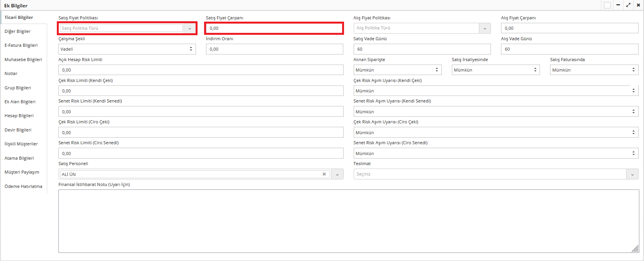This screenshot has height=261, width=644.
Task: Switch to the E-Fatura Bilgileri tab
Action: click(x=21, y=45)
